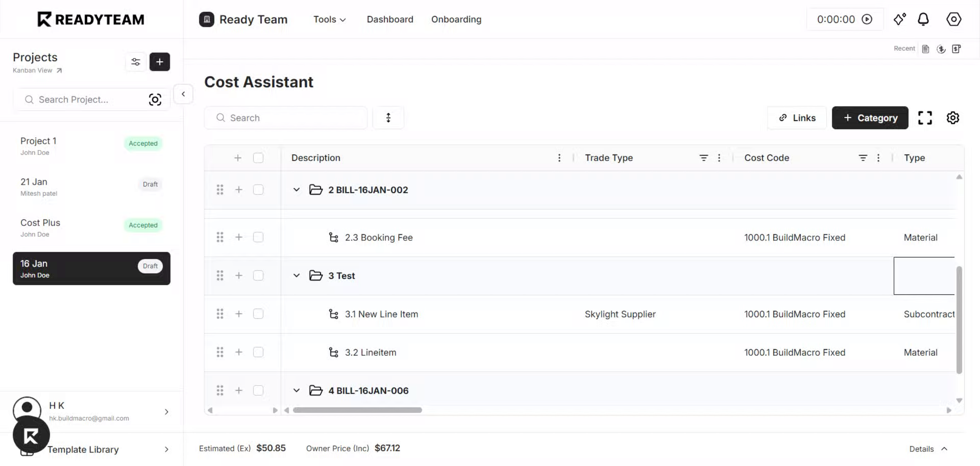Toggle fullscreen view of Cost Assistant
This screenshot has height=466, width=980.
(x=925, y=118)
